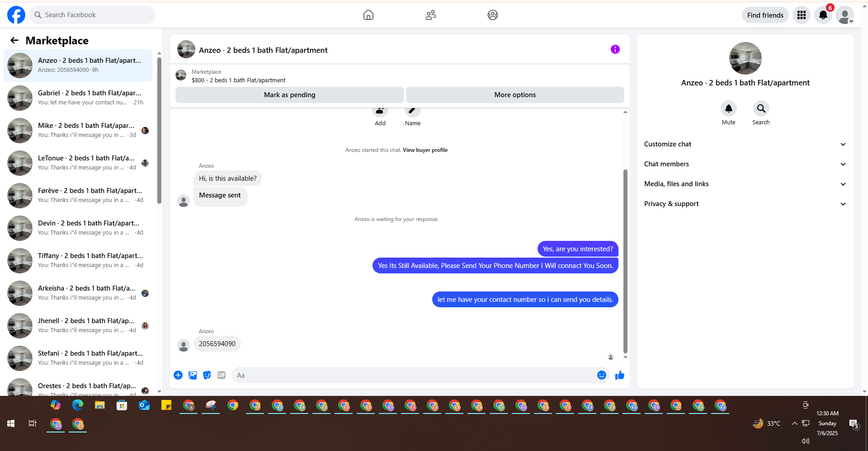
Task: Open the account profile avatar menu
Action: 845,15
